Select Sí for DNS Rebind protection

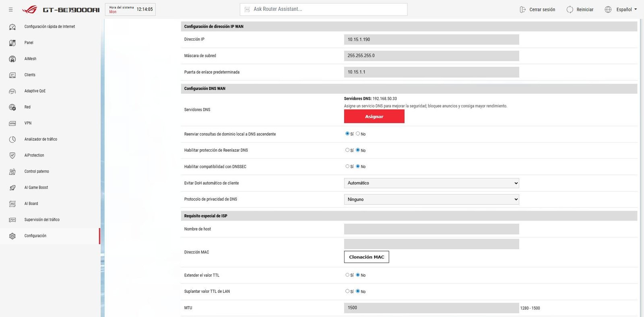(347, 150)
